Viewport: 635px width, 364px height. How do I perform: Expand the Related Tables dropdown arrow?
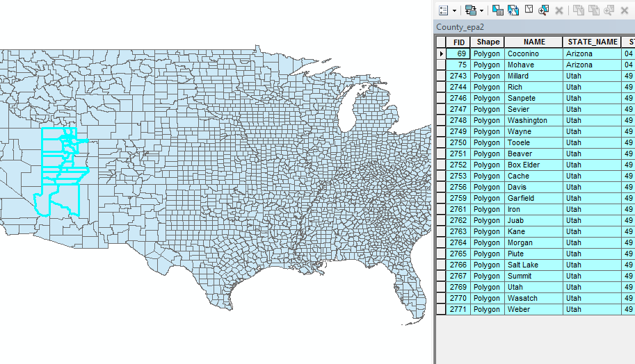coord(481,11)
